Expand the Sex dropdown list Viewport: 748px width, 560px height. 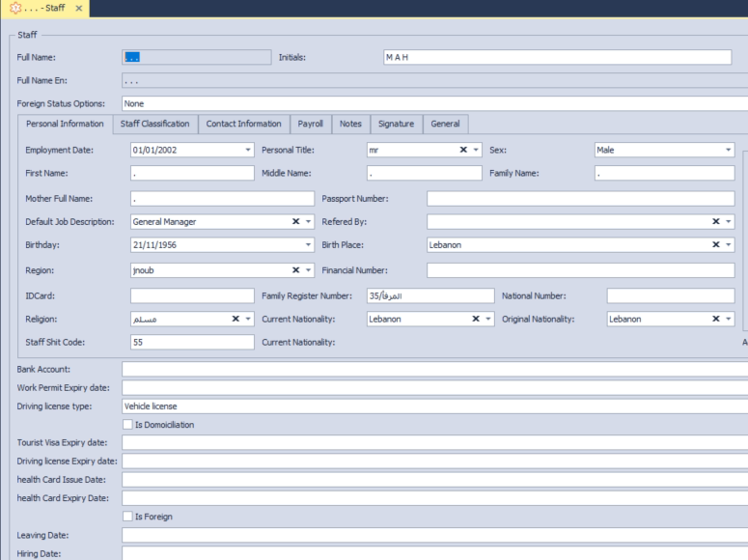pyautogui.click(x=728, y=150)
